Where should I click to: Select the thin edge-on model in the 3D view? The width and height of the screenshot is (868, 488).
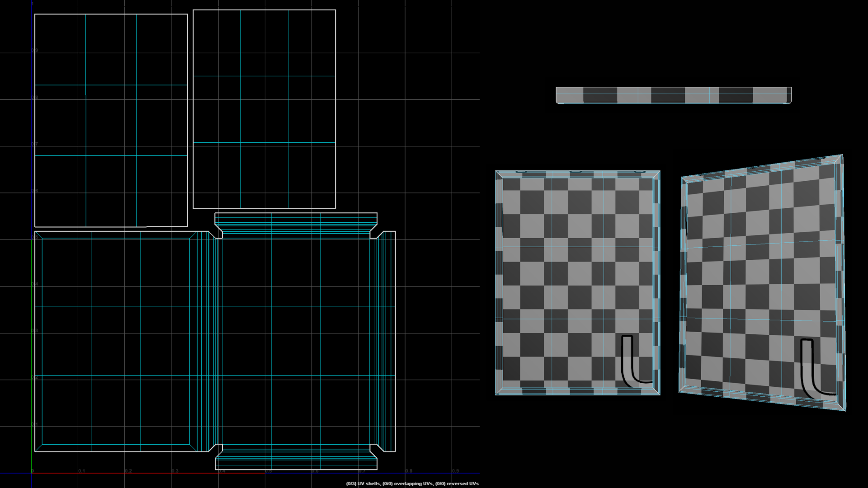[x=674, y=95]
